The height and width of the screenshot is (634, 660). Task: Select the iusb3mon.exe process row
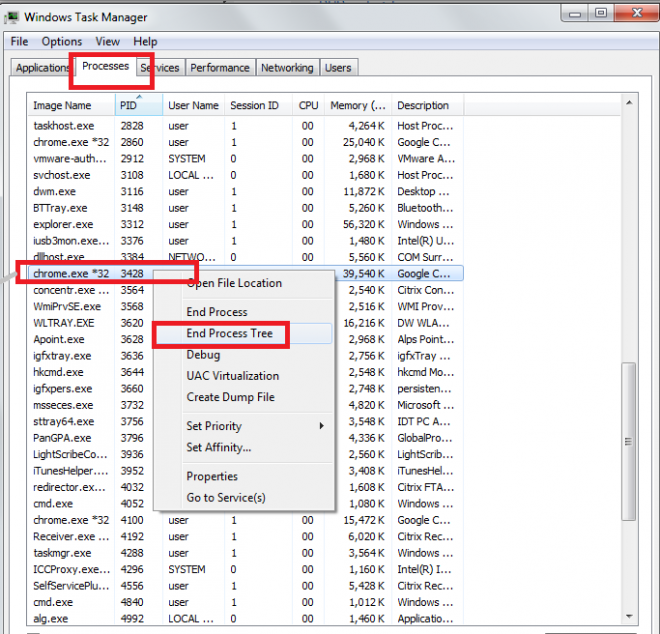(x=246, y=241)
